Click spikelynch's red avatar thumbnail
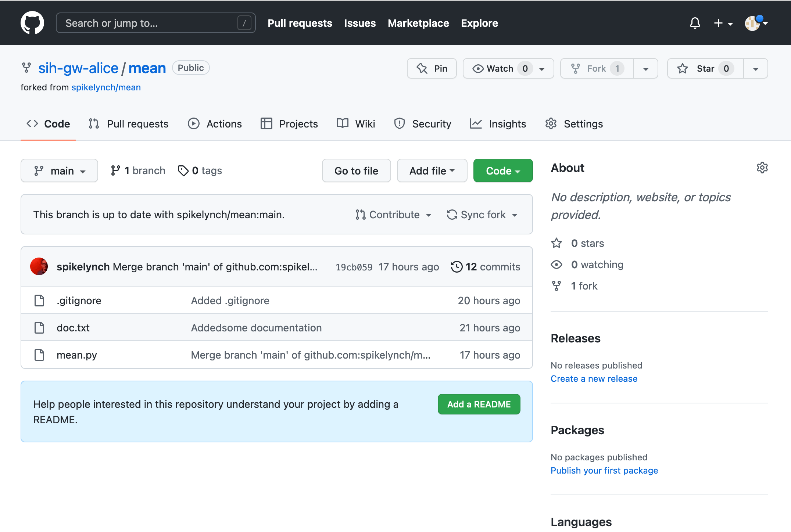791x532 pixels. pos(39,267)
